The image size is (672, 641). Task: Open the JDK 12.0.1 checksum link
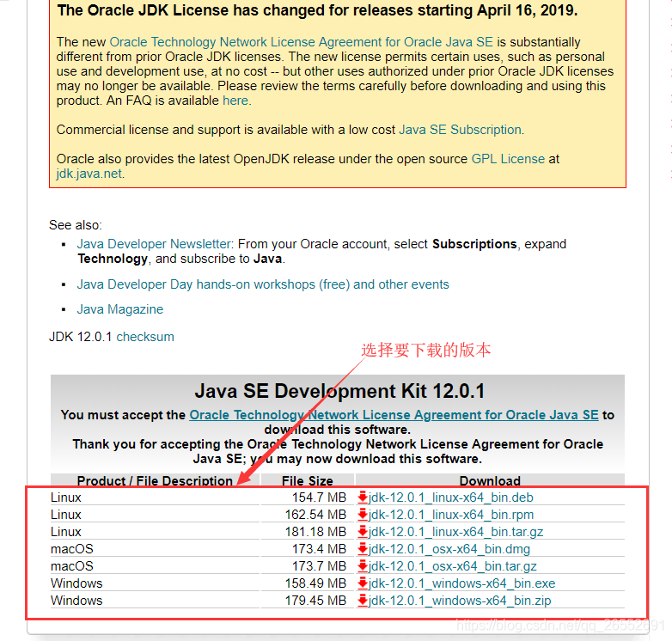(145, 337)
